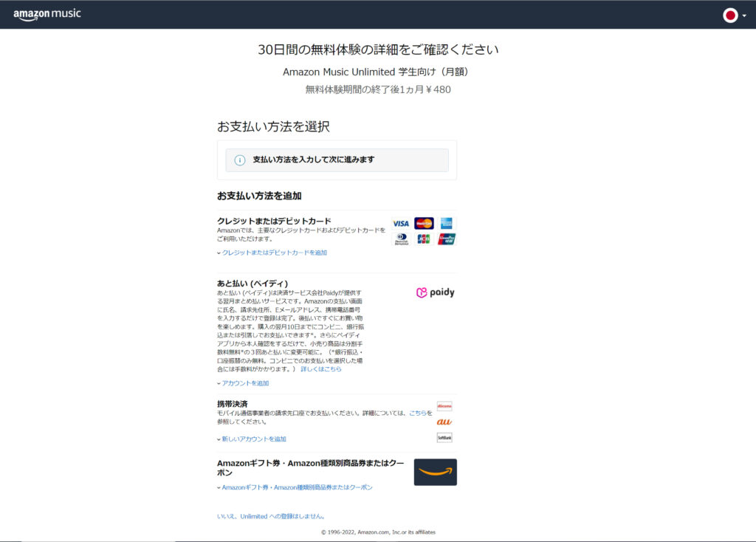Open the こちら link for carrier billing details
The height and width of the screenshot is (542, 756).
pos(418,414)
